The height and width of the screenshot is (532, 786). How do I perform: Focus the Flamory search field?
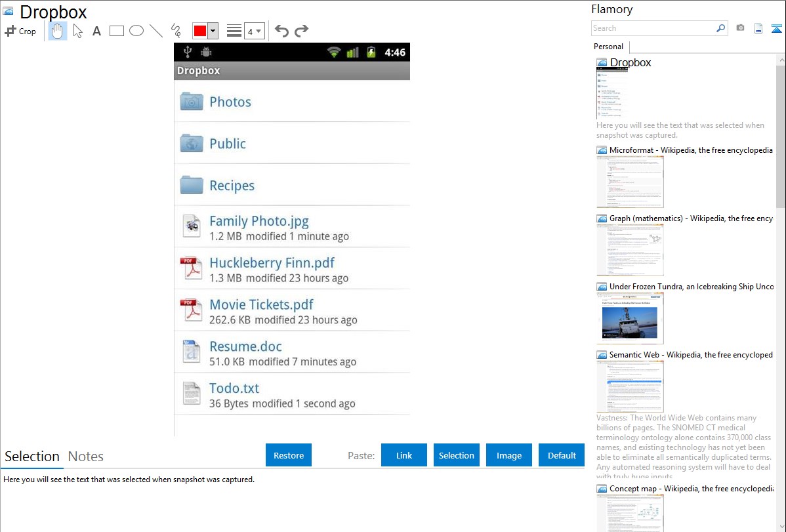(x=653, y=28)
